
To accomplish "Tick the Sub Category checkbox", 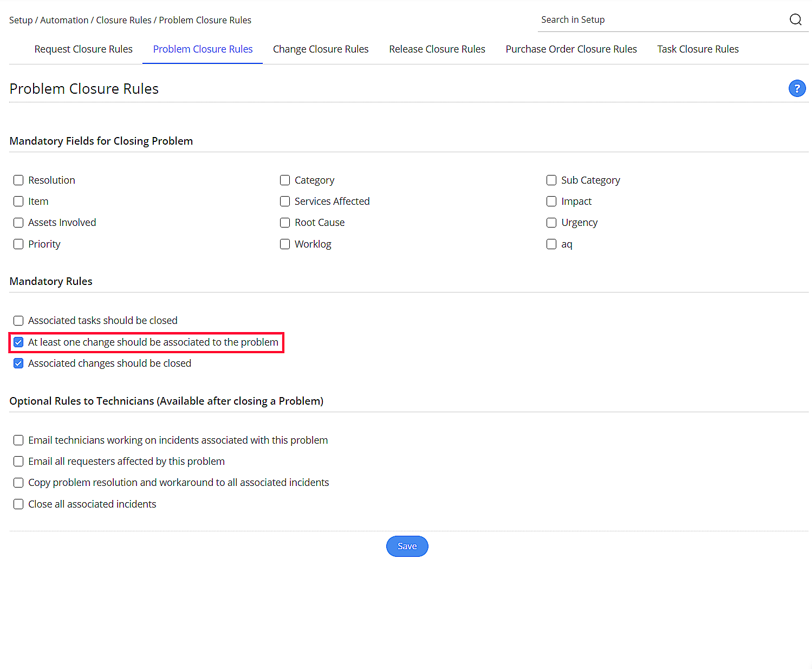I will point(551,180).
